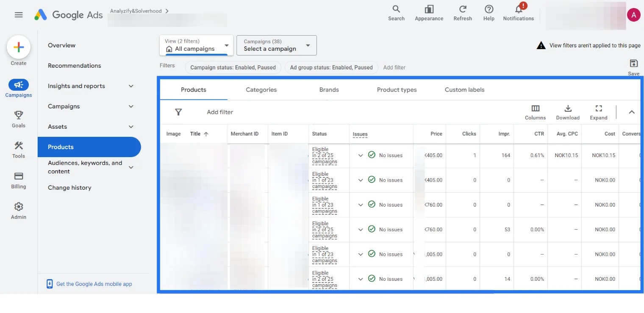
Task: Click the table filter funnel icon
Action: point(178,112)
